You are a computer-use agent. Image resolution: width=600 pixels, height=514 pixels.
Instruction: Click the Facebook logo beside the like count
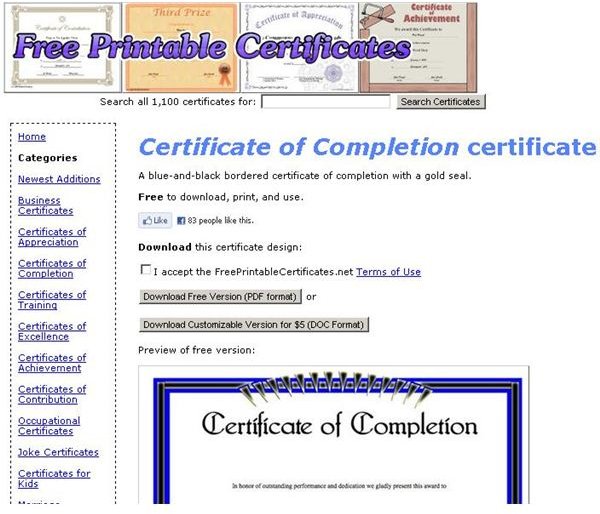click(x=181, y=220)
